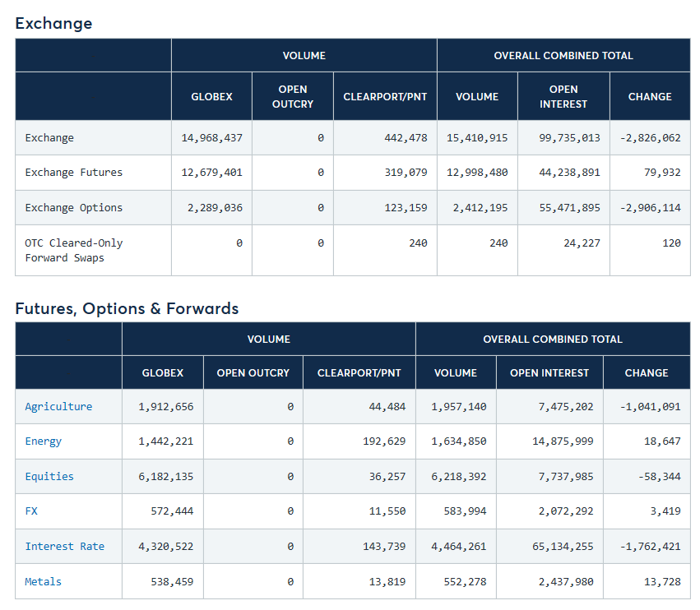The height and width of the screenshot is (610, 700).
Task: Click the change value 18,647
Action: (662, 441)
